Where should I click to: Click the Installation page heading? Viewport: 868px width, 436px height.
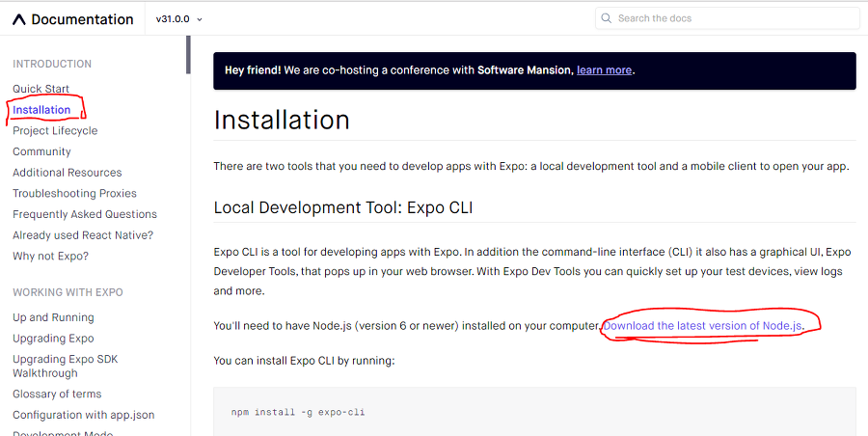coord(282,120)
